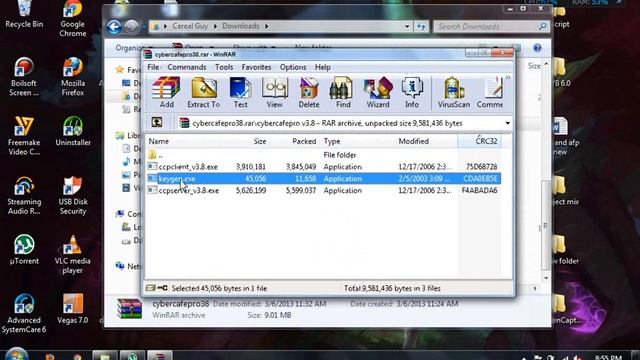Click the Comment toolbar icon
This screenshot has height=360, width=640.
pos(490,92)
